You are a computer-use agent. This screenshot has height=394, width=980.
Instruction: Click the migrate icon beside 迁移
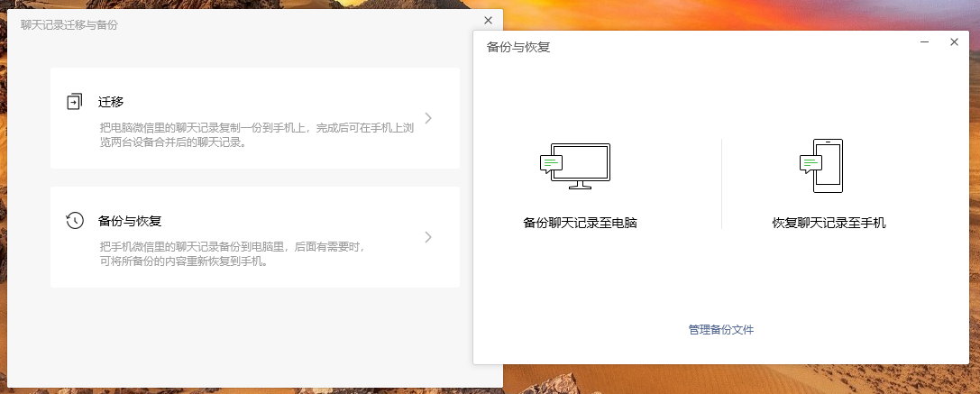[x=74, y=102]
